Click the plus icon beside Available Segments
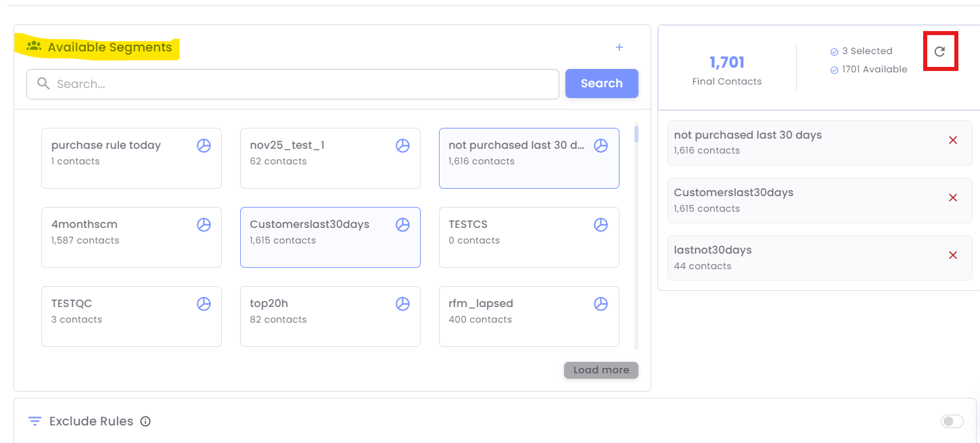Viewport: 980px width, 443px height. pyautogui.click(x=619, y=47)
